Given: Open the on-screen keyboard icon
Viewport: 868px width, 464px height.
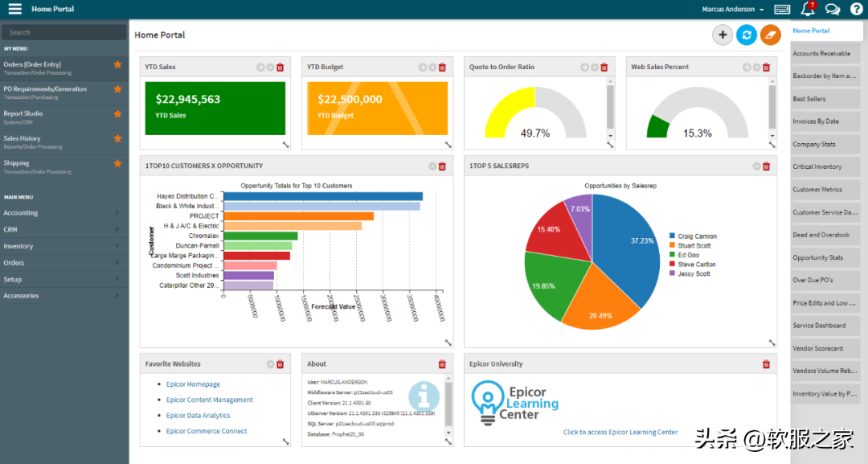Looking at the screenshot, I should click(782, 10).
